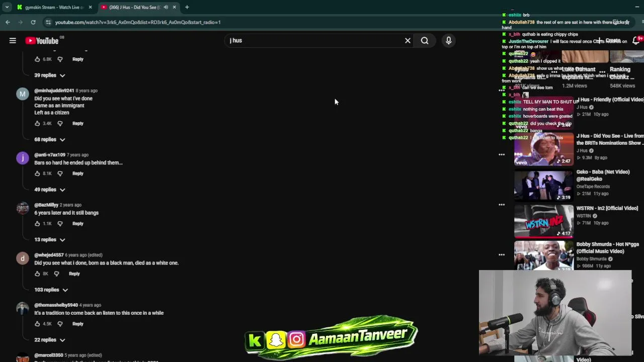Open a new browser tab

pyautogui.click(x=187, y=7)
